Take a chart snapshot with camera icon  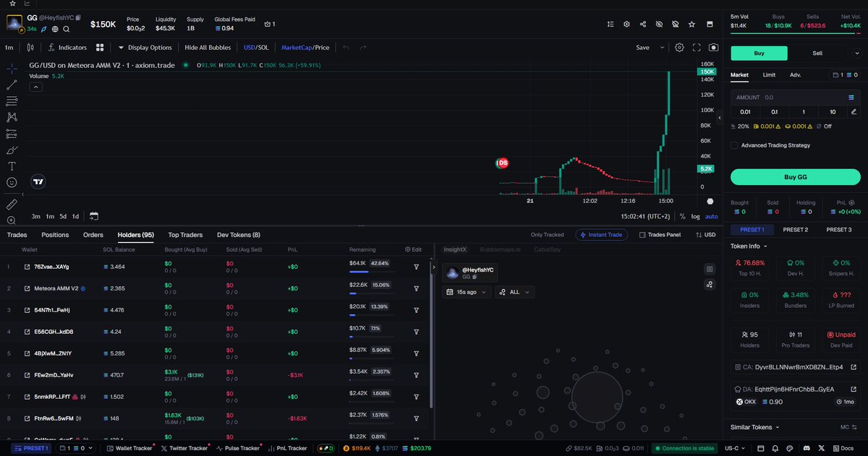pos(714,48)
